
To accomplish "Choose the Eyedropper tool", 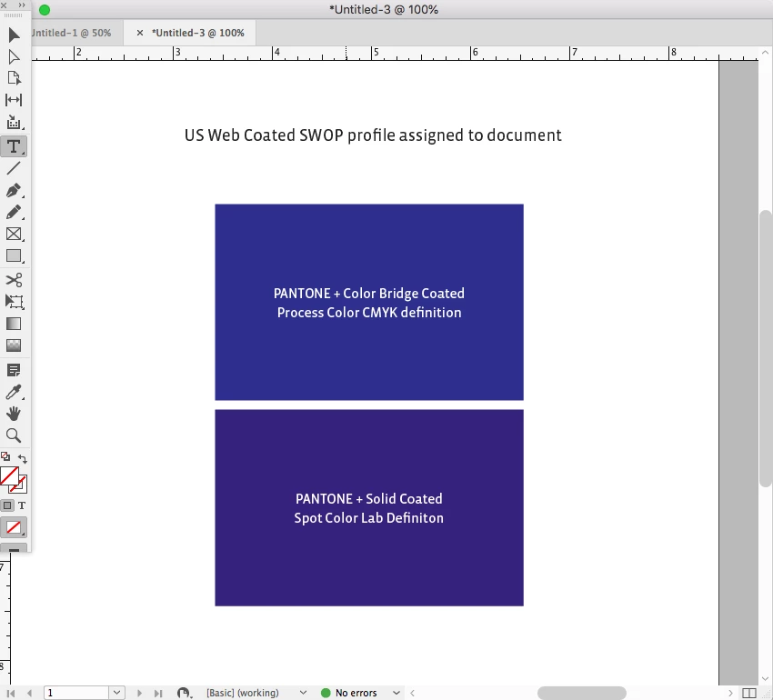I will [x=14, y=392].
